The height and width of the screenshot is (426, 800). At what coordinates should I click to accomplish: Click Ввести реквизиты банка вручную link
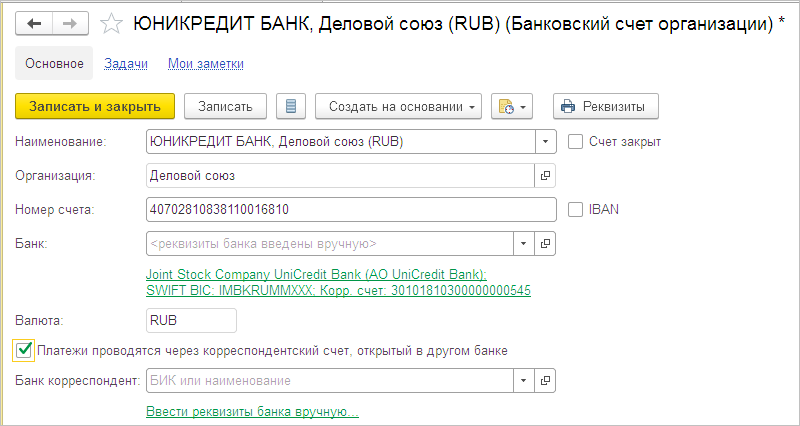252,412
